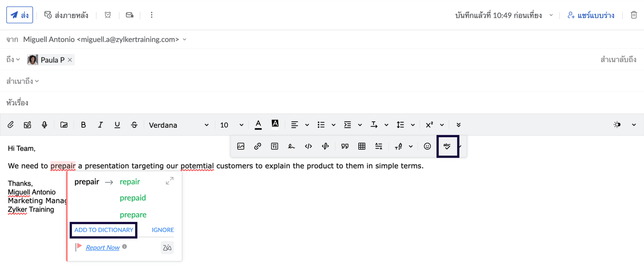644x270 pixels.
Task: Click the horizontal line formatting icon
Action: (379, 146)
